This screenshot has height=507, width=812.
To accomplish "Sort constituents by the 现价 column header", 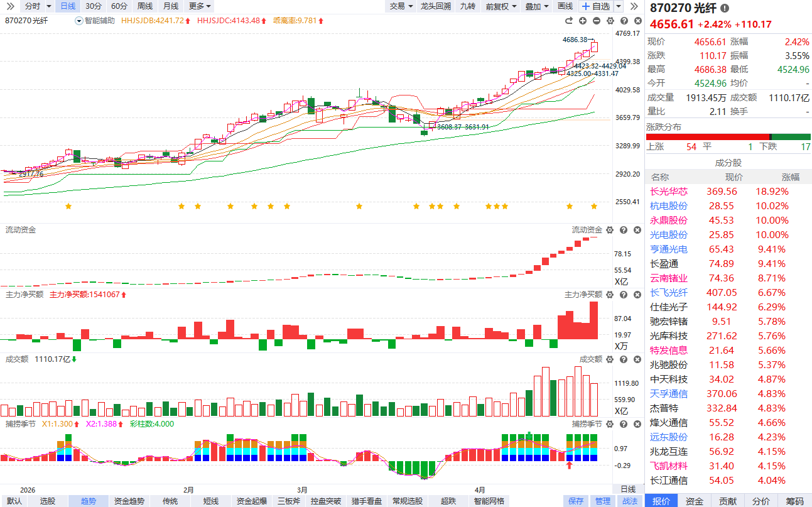I will coord(734,177).
